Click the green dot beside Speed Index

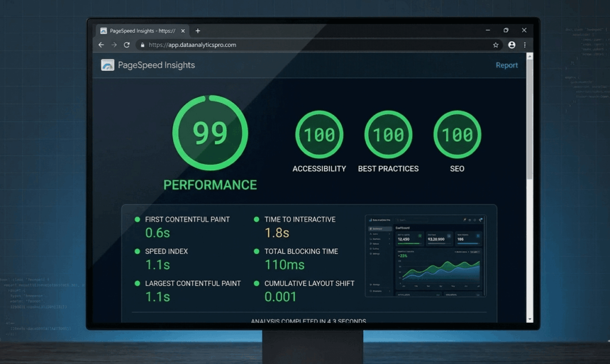tap(138, 251)
